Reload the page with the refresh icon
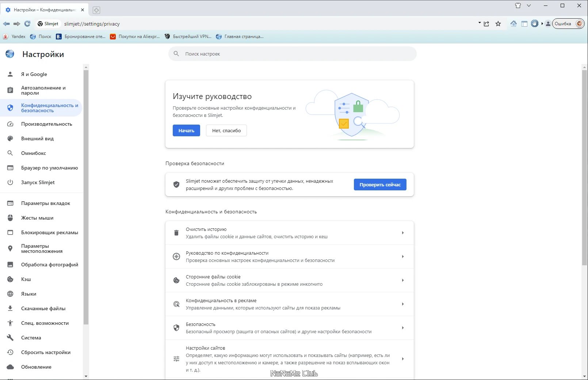 click(x=27, y=24)
